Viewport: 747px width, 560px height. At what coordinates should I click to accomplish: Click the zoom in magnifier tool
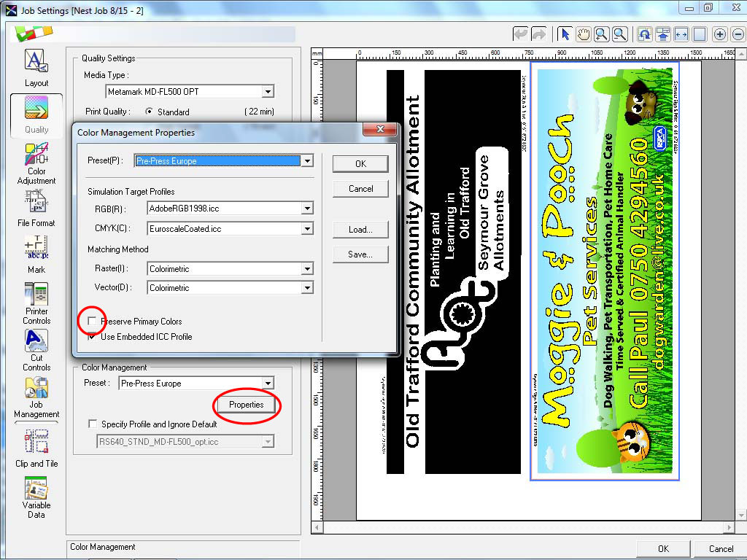click(601, 34)
